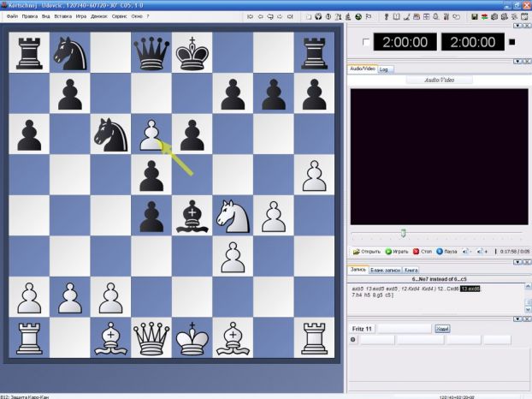Select the white pawn on d6
This screenshot has width=532, height=399.
click(151, 134)
